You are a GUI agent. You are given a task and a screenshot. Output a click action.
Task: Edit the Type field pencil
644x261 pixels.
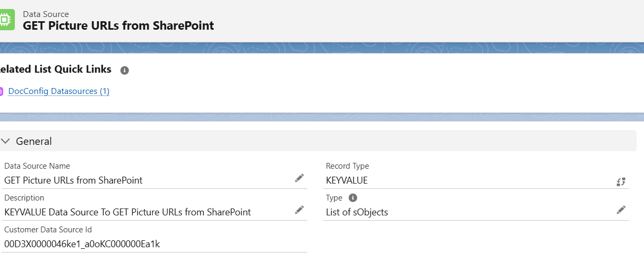(621, 210)
